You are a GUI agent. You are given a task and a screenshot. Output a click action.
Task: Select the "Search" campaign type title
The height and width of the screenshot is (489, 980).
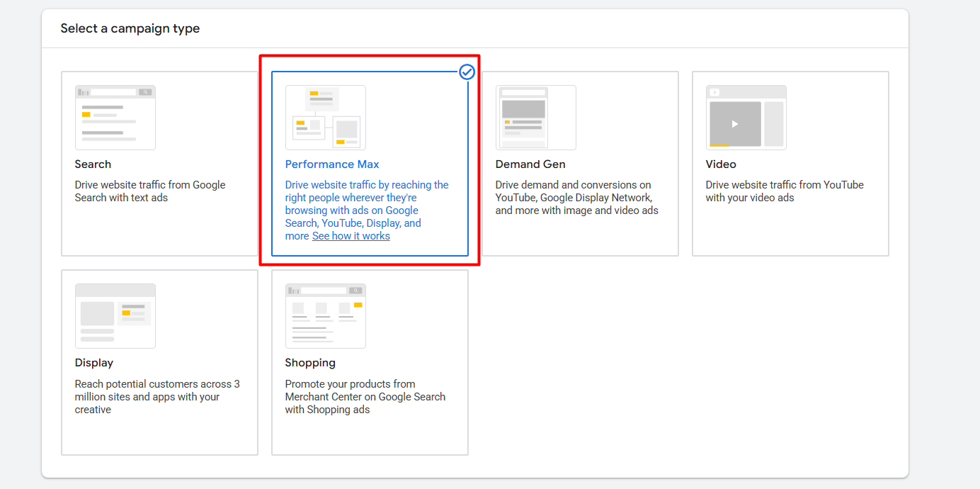coord(93,164)
